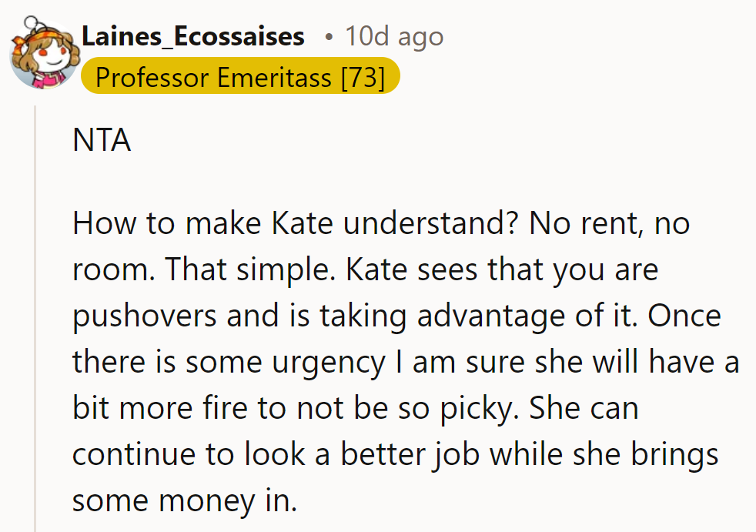
Task: Click the Snoo avatar of Laines_Ecossaises
Action: (43, 51)
